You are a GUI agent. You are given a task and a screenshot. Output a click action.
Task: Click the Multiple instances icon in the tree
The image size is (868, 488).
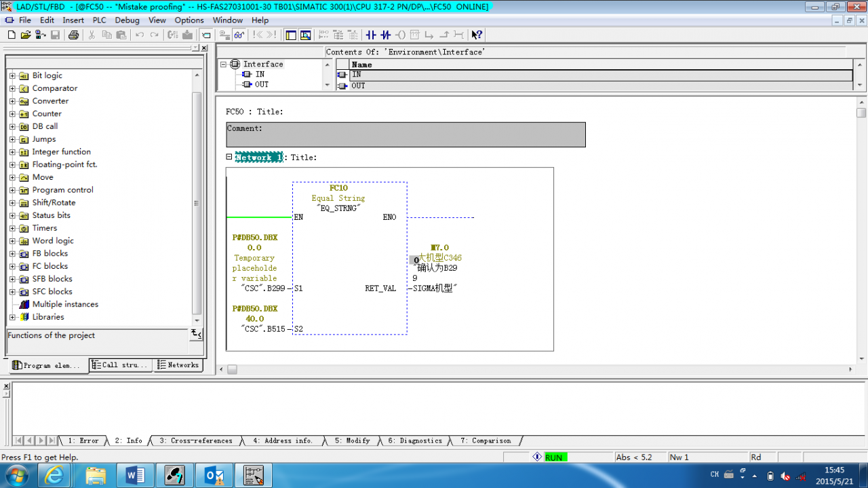[x=24, y=305]
